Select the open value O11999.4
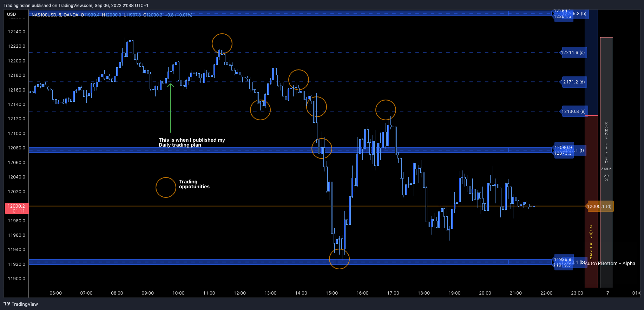The image size is (644, 310). point(90,15)
